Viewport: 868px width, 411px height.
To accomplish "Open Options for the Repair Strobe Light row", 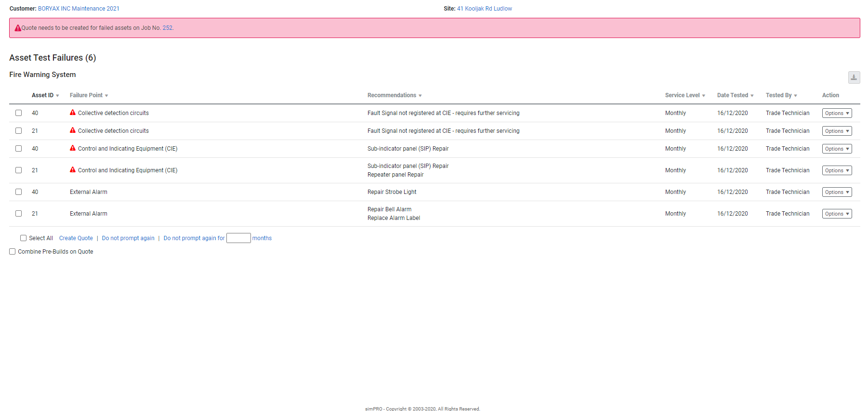I will point(837,192).
